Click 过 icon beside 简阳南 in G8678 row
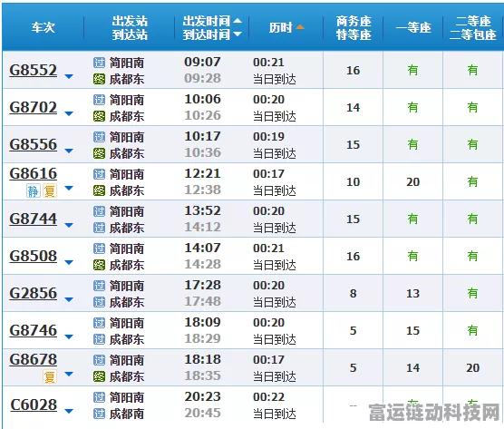Screen dimensions: 504x429 point(99,360)
